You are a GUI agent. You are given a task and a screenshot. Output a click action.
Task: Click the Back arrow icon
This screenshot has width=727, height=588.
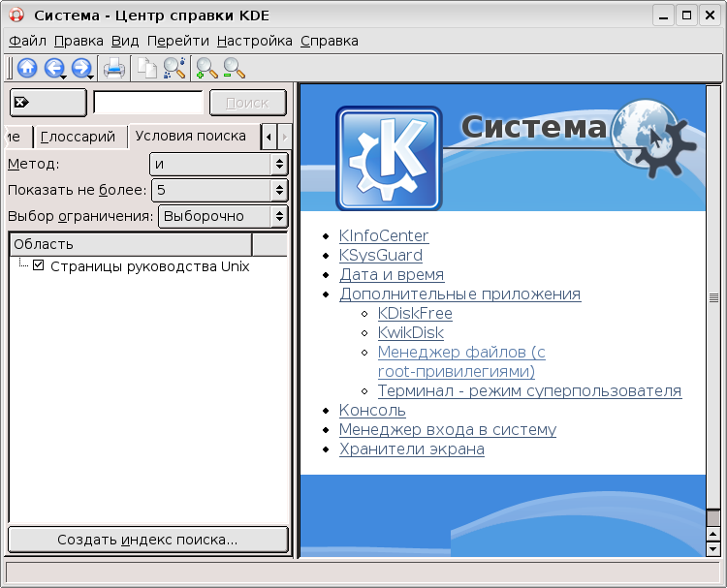pos(53,68)
